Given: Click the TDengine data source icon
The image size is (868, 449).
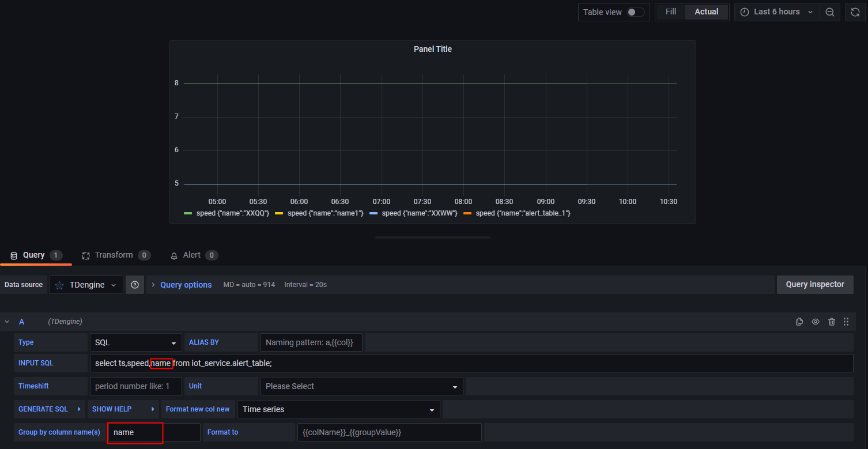Looking at the screenshot, I should [x=60, y=284].
